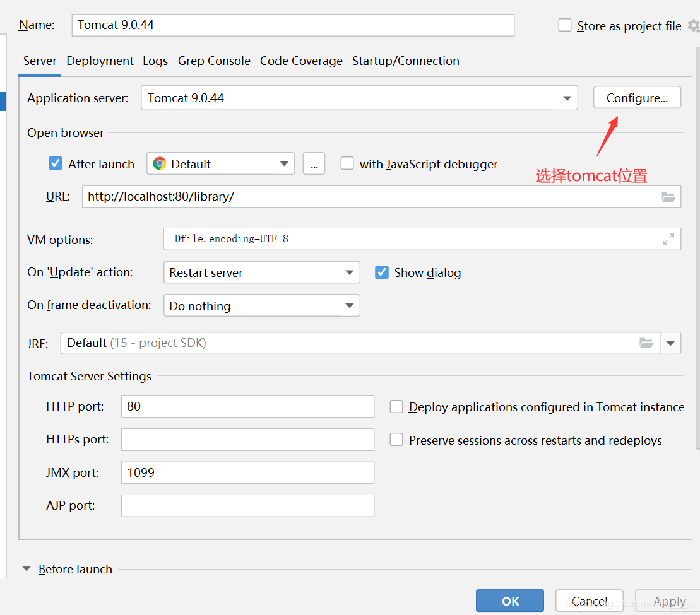Click the Configure... button
Screen dimensions: 700x615
click(x=637, y=98)
